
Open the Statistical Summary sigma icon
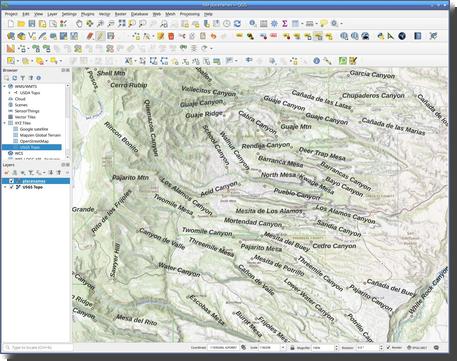(284, 24)
